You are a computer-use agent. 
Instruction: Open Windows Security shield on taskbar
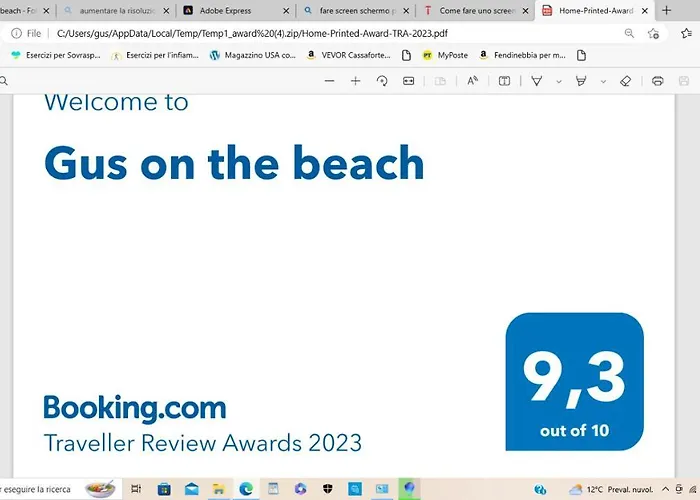(327, 489)
